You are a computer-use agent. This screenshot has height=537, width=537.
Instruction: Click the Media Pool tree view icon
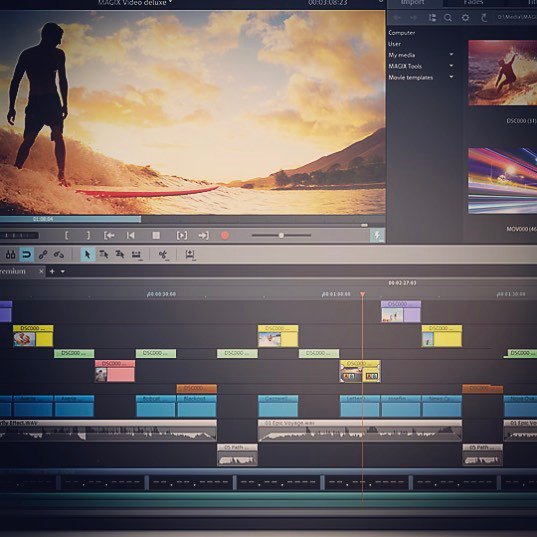click(x=432, y=17)
